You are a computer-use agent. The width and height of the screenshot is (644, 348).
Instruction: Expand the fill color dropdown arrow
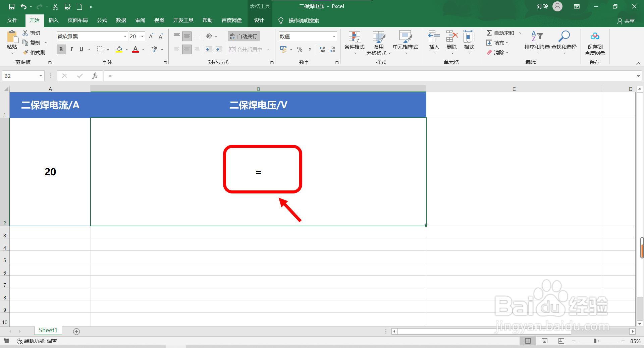(127, 49)
